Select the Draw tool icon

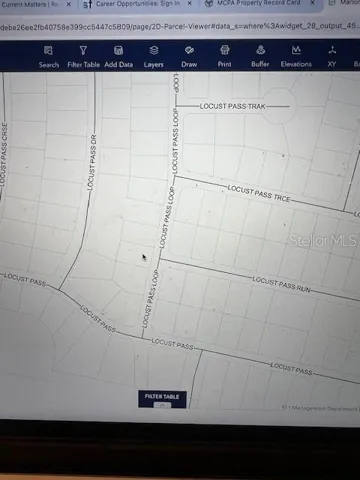189,50
